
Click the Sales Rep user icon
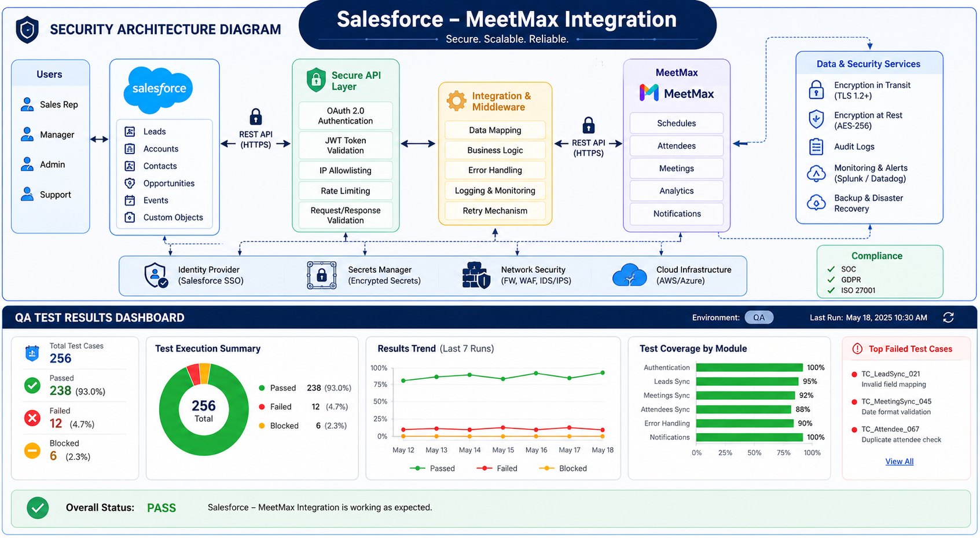(x=27, y=104)
